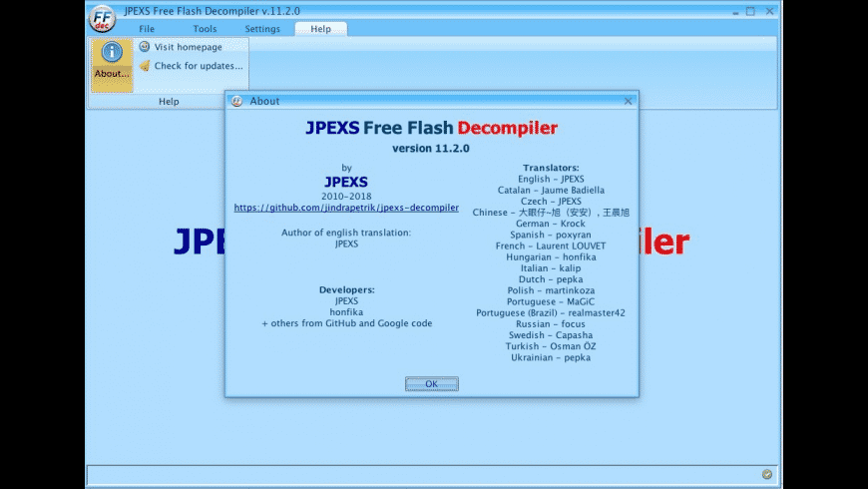
Task: Open the Tools ribbon tab
Action: pos(205,29)
